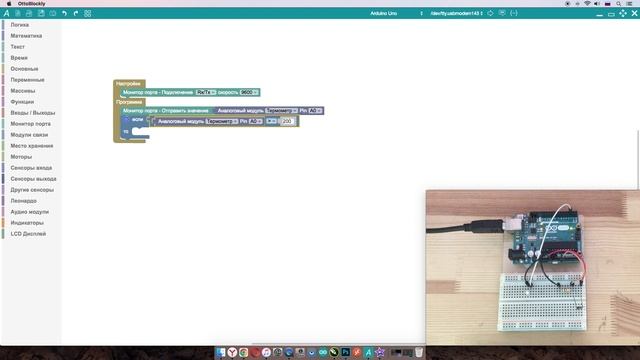Image resolution: width=640 pixels, height=360 pixels.
Task: Open the OttoBlockly app menu
Action: pyautogui.click(x=31, y=3)
